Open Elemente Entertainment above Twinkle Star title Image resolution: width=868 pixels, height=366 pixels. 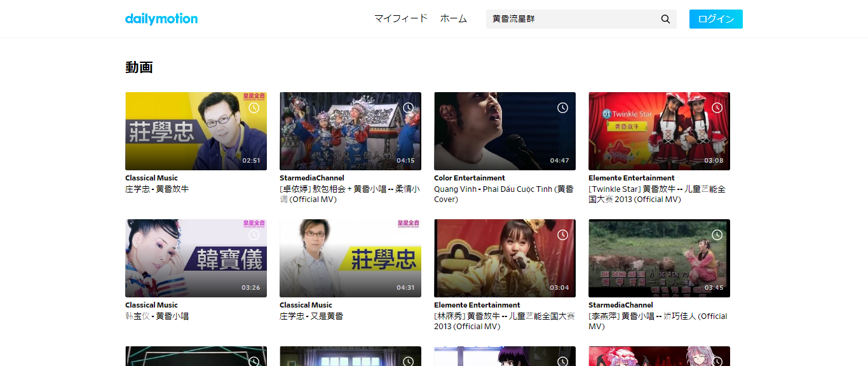pyautogui.click(x=632, y=178)
